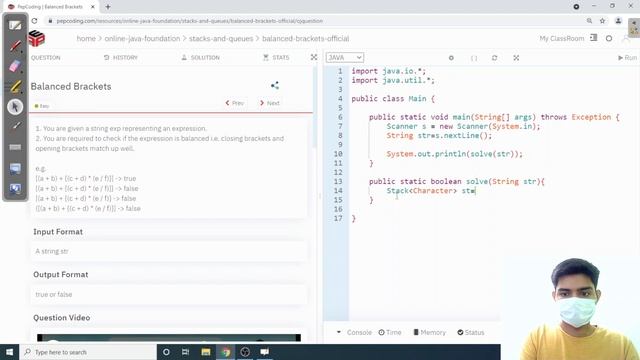Expand question panel to fullscreen
640x360 pixels.
pyautogui.click(x=314, y=58)
